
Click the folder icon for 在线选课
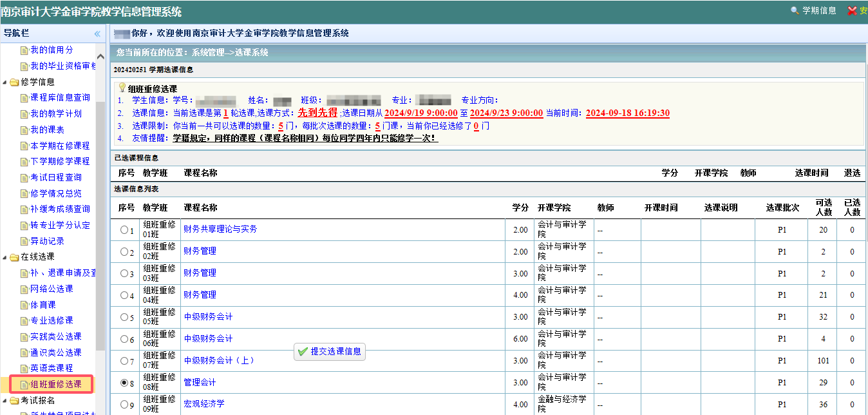[14, 257]
